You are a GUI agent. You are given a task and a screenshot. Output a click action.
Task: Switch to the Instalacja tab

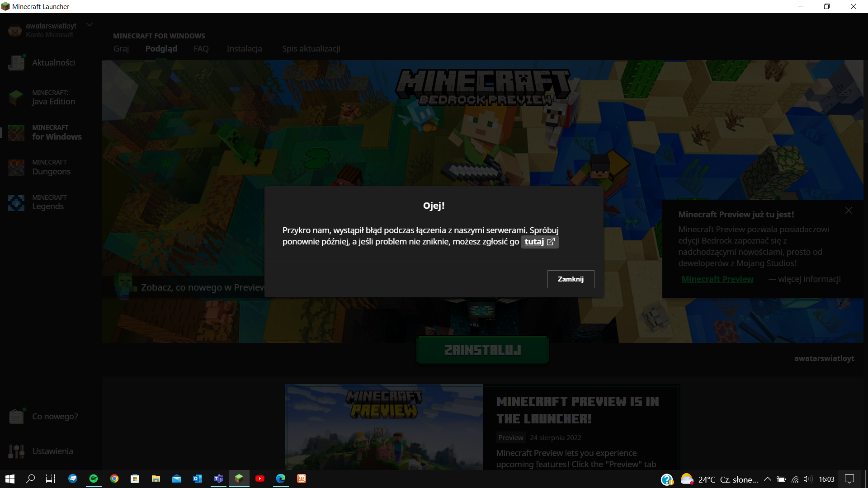[244, 49]
